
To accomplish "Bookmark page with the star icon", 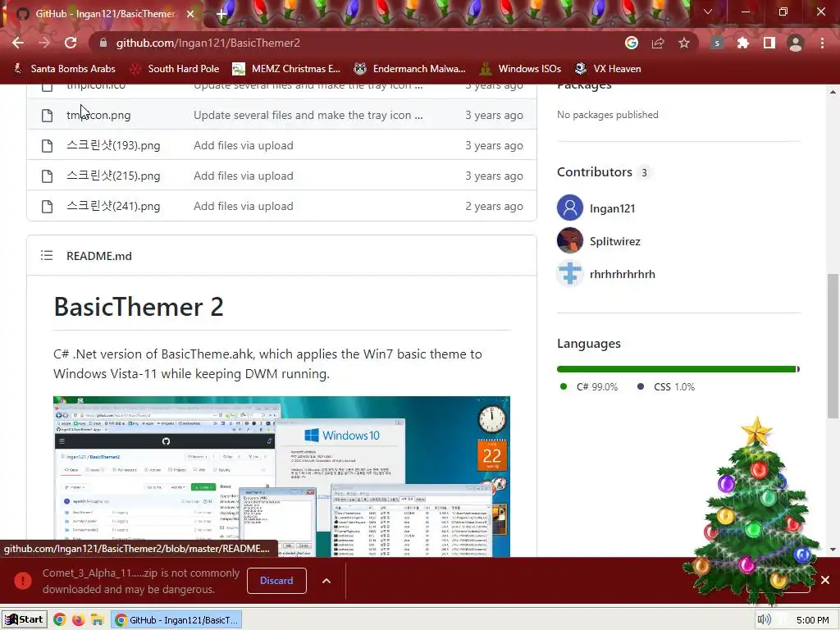I will (x=684, y=43).
